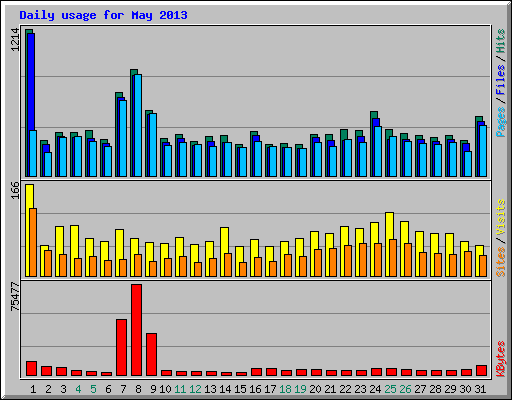The width and height of the screenshot is (512, 400).
Task: Click day label 24 on the x-axis
Action: 375,389
